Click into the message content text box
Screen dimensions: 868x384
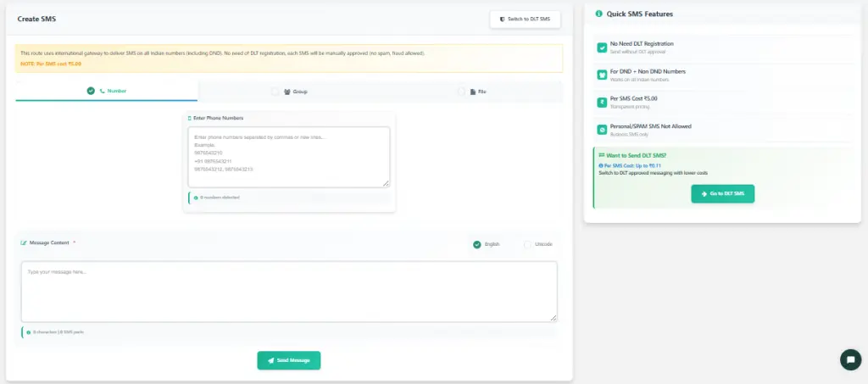pyautogui.click(x=288, y=291)
